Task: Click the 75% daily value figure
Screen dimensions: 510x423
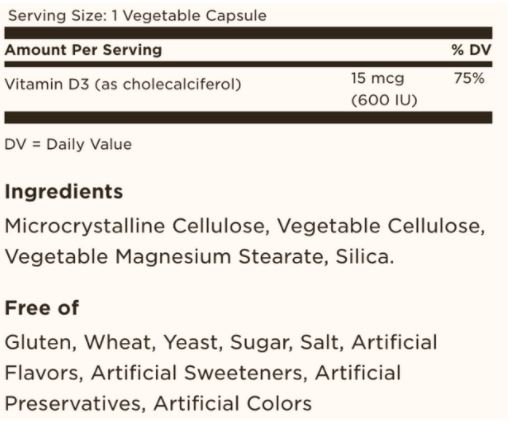Action: [469, 79]
